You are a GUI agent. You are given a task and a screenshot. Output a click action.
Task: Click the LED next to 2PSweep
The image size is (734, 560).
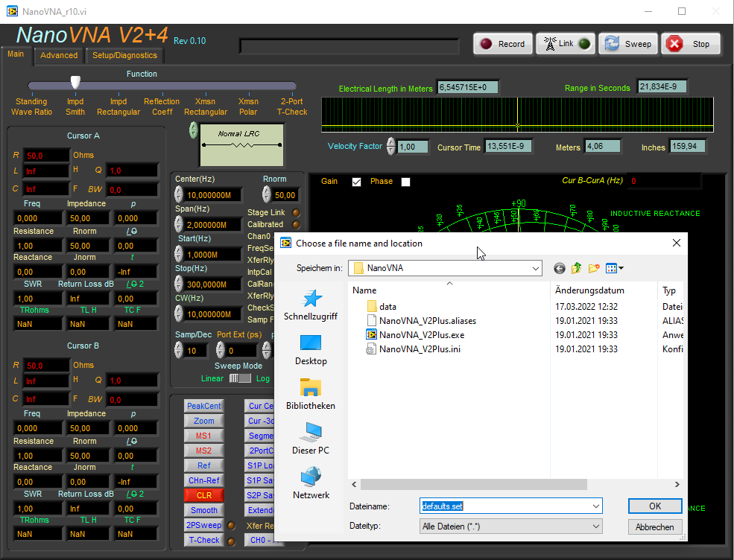click(x=231, y=526)
